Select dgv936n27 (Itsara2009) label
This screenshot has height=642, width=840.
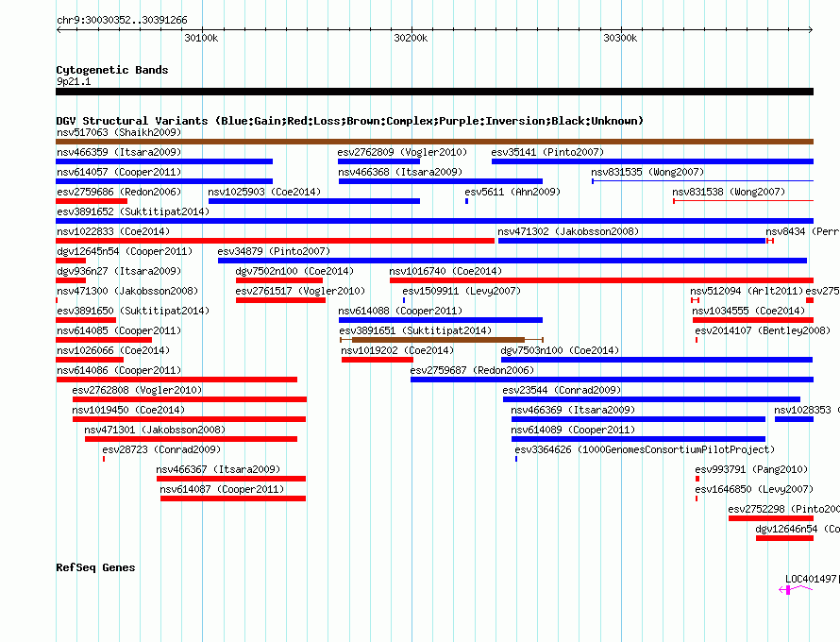[119, 271]
